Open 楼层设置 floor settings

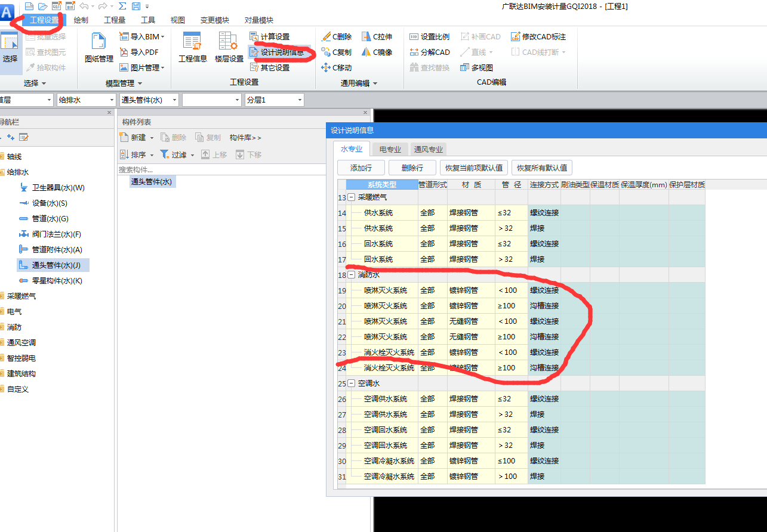point(229,48)
